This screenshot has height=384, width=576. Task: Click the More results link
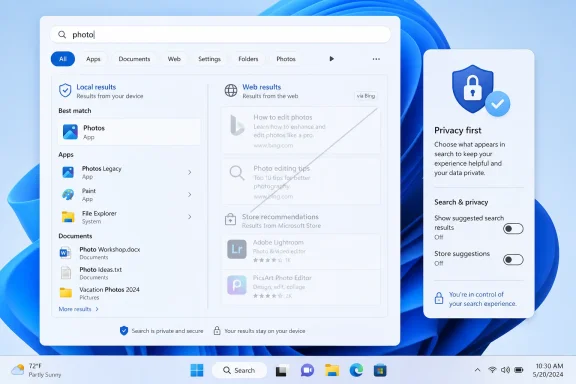[79, 309]
